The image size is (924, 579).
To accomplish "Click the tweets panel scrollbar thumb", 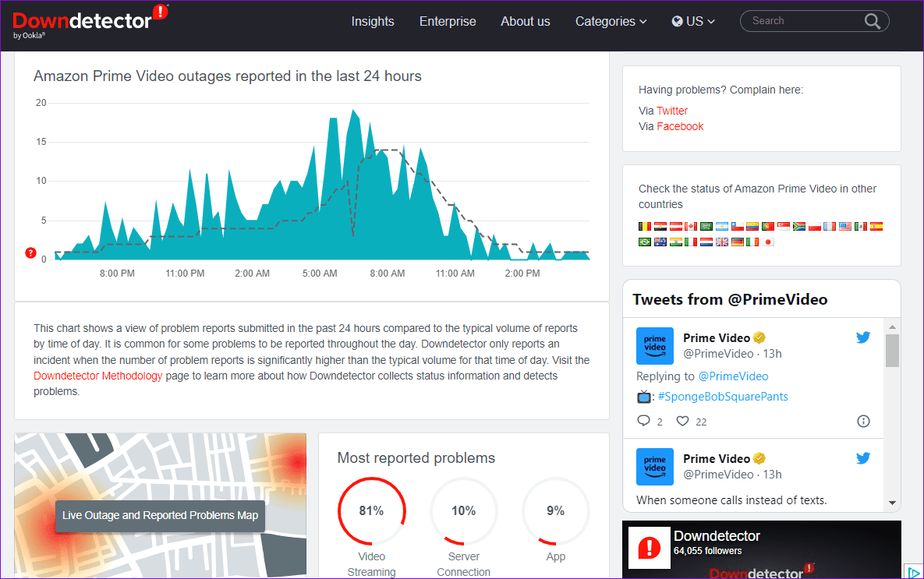I will click(892, 351).
